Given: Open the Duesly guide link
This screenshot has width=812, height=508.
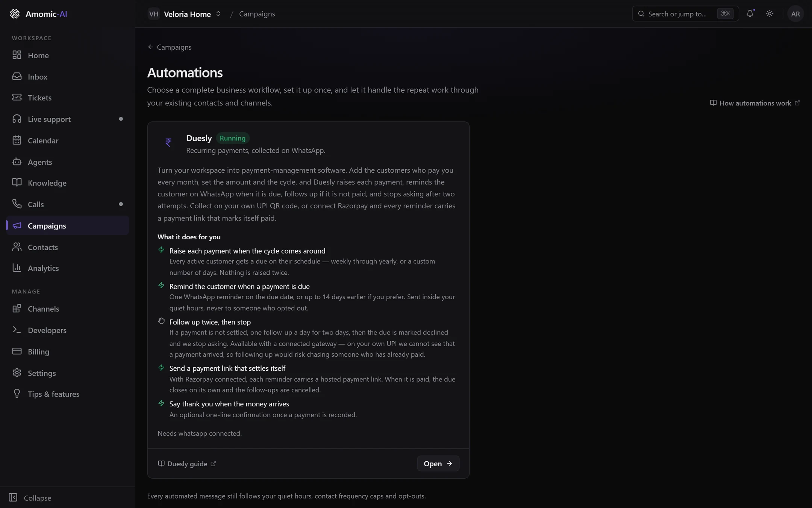Looking at the screenshot, I should (x=187, y=464).
